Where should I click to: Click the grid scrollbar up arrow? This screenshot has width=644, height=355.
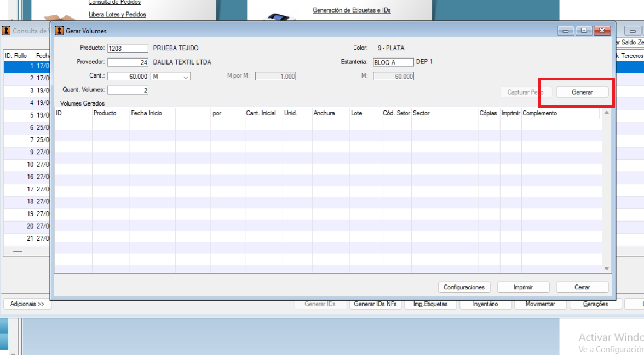coord(606,113)
